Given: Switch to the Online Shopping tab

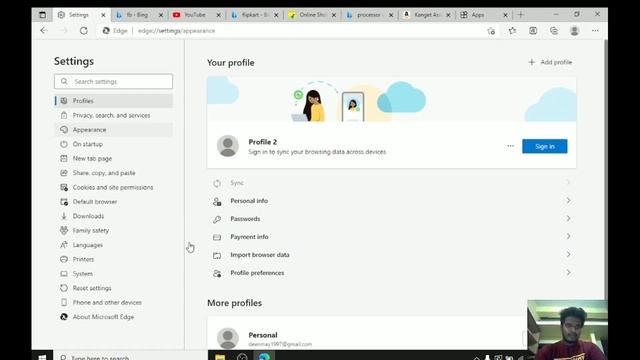Looking at the screenshot, I should pos(312,15).
